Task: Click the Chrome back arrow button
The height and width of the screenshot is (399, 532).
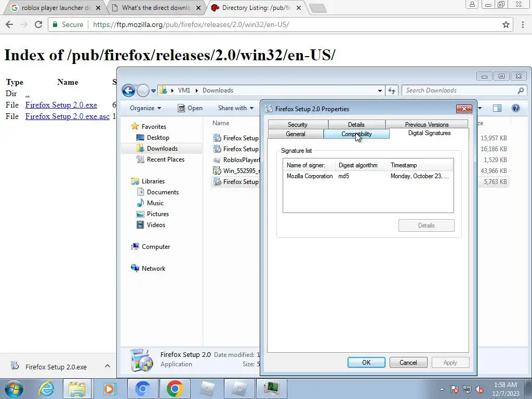Action: coord(9,24)
